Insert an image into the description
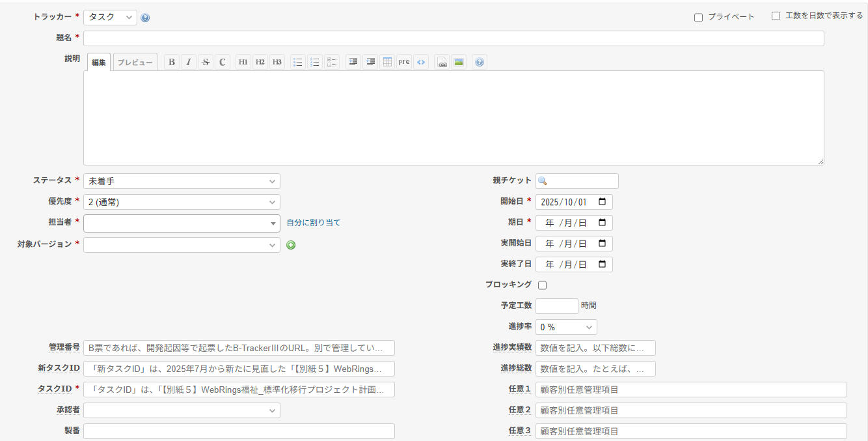The width and height of the screenshot is (868, 441). (459, 62)
